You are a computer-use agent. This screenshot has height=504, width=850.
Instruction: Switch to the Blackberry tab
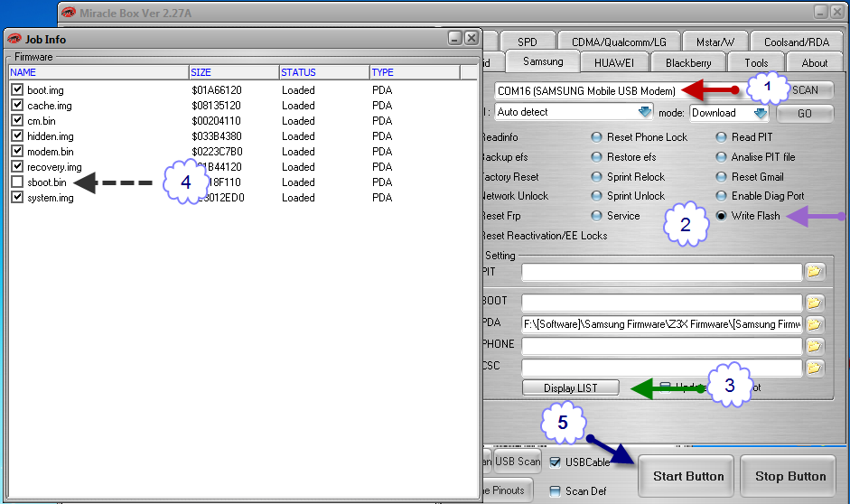tap(688, 63)
